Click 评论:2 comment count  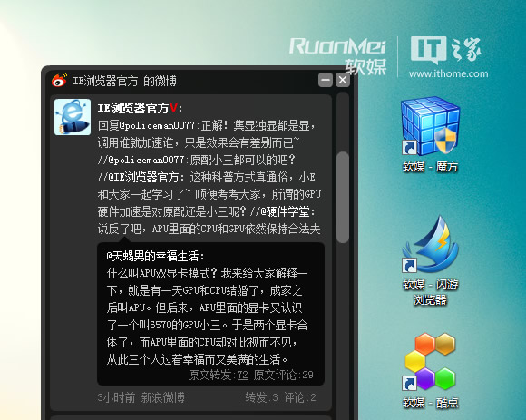click(x=300, y=397)
